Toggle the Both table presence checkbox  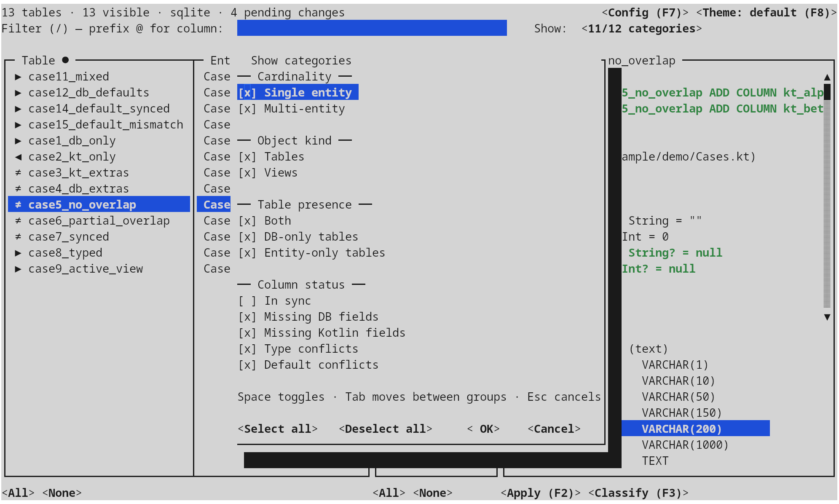click(x=247, y=221)
